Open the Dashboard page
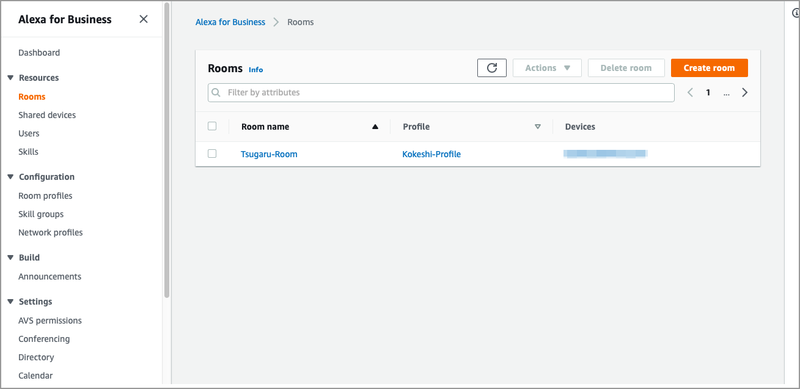 39,53
